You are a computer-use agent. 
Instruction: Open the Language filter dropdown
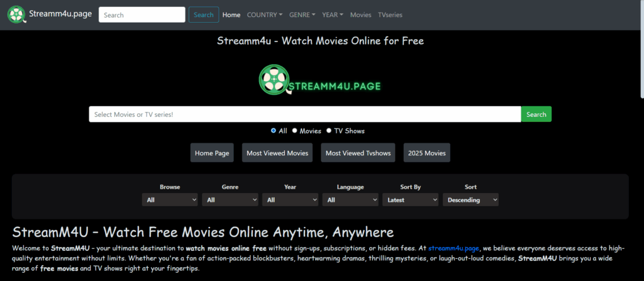[x=350, y=200]
